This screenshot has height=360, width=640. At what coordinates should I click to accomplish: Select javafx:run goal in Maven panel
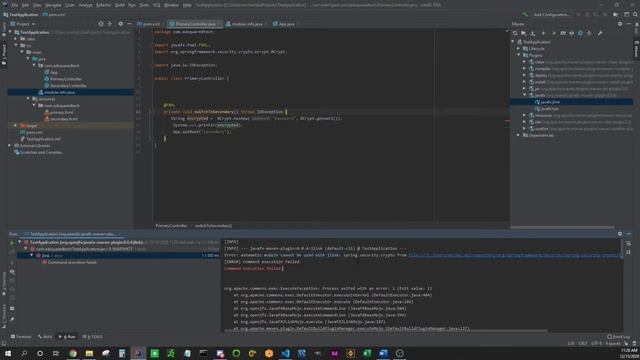pos(549,109)
